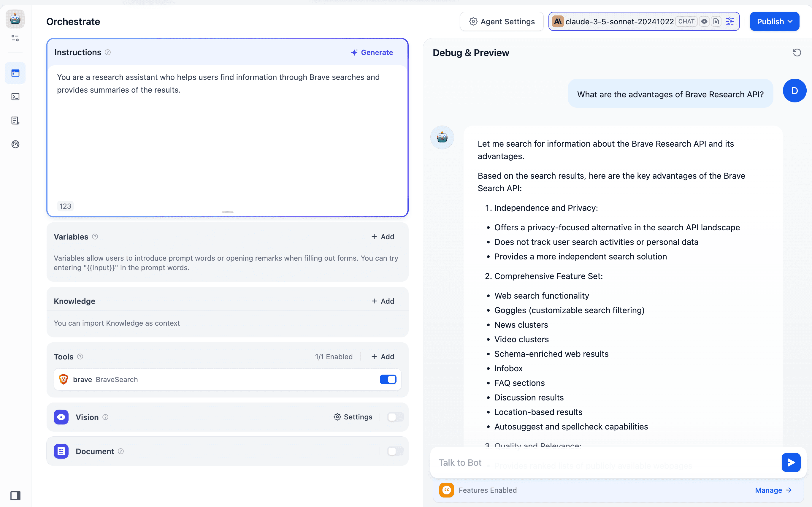Screen dimensions: 812x507
Task: Click the Instructions panel resize handle
Action: point(227,212)
